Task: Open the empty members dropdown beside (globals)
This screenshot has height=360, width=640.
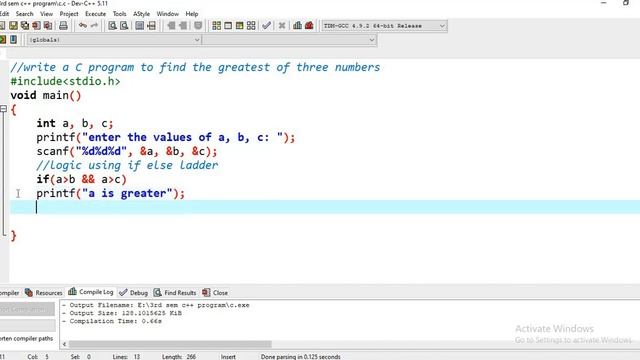Action: [289, 40]
